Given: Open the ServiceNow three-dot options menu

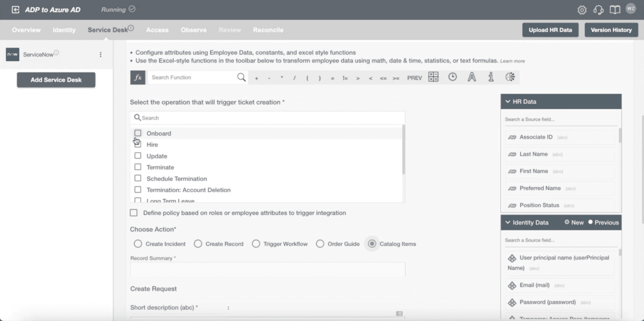Looking at the screenshot, I should tap(101, 54).
